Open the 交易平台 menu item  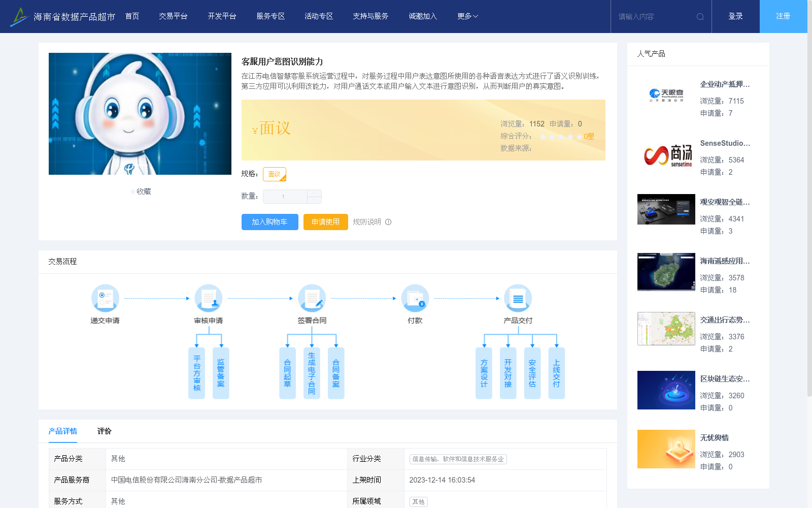(x=173, y=16)
